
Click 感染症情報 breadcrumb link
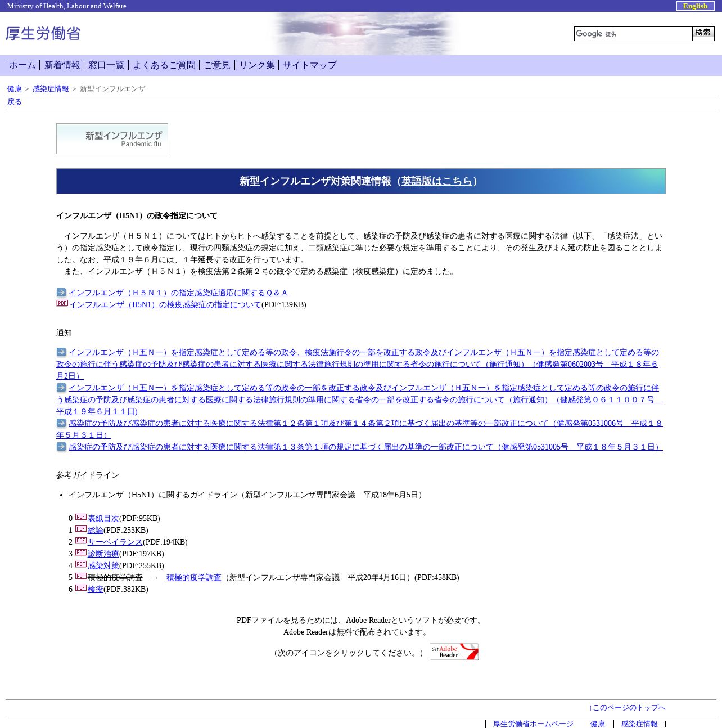click(x=51, y=89)
